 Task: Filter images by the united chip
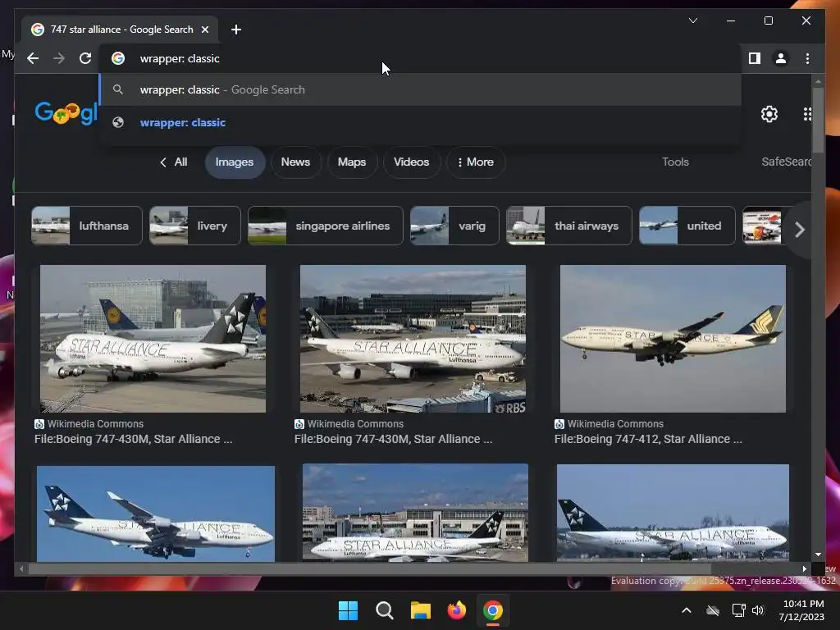(x=687, y=226)
